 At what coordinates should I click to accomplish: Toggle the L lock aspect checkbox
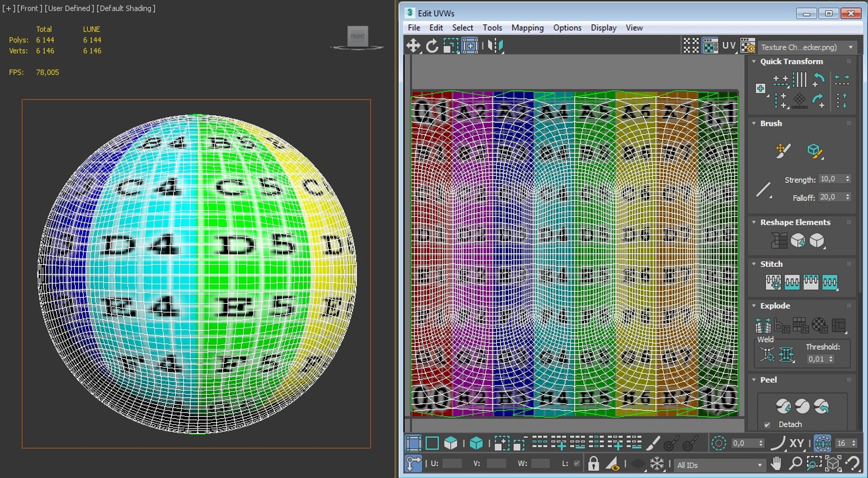tap(576, 464)
